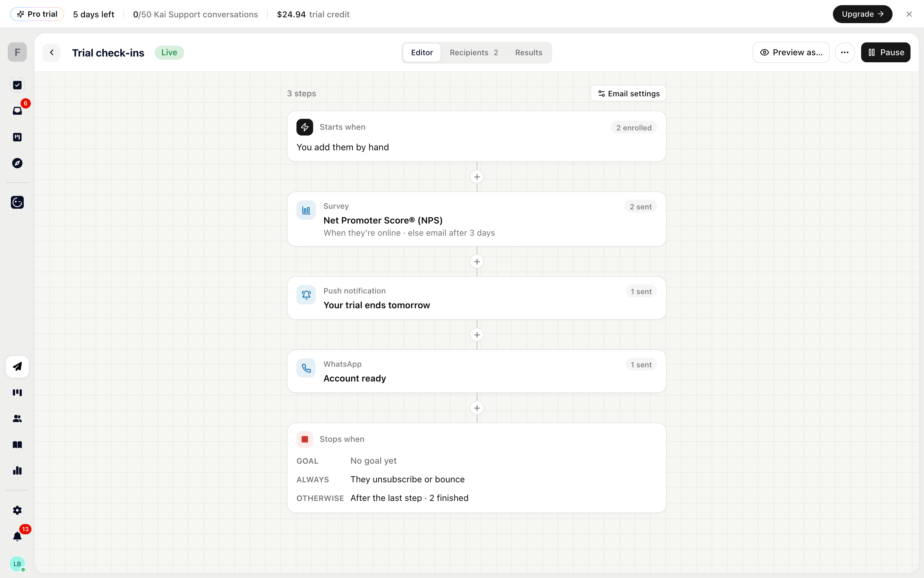The width and height of the screenshot is (924, 578).
Task: Click the F workspace icon
Action: 17,52
